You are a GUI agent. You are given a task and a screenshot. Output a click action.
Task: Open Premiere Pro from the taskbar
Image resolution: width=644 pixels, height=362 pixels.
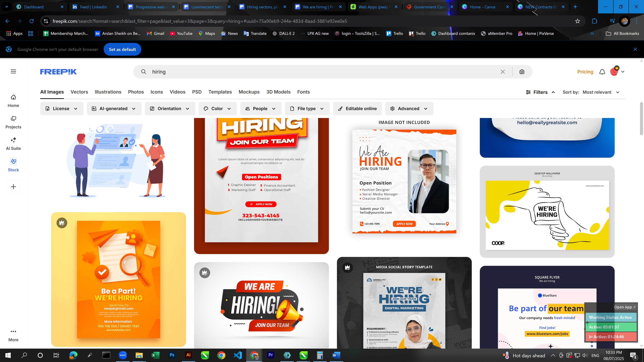click(x=271, y=355)
